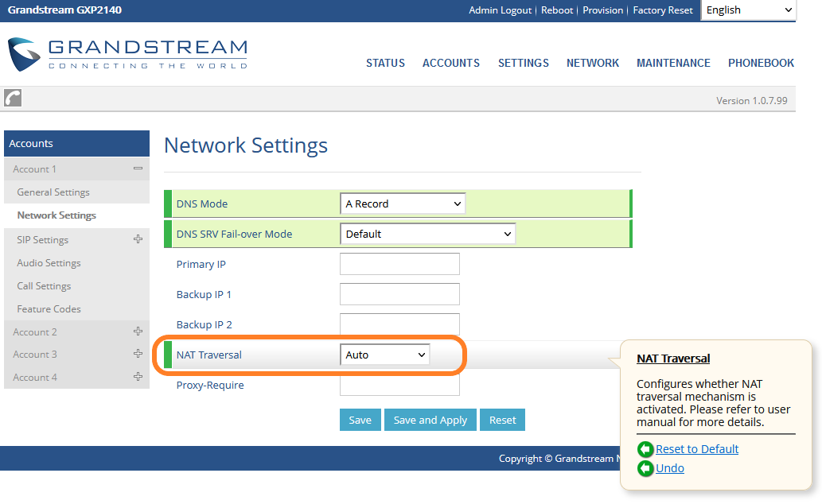The width and height of the screenshot is (822, 504).
Task: Click the Save and Apply button
Action: 430,421
